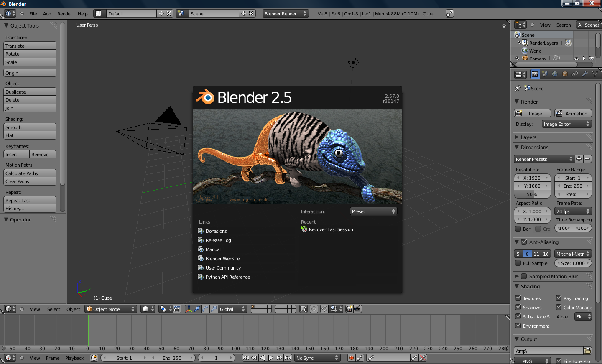Open Scene properties tab icon
Image resolution: width=602 pixels, height=364 pixels.
point(545,74)
